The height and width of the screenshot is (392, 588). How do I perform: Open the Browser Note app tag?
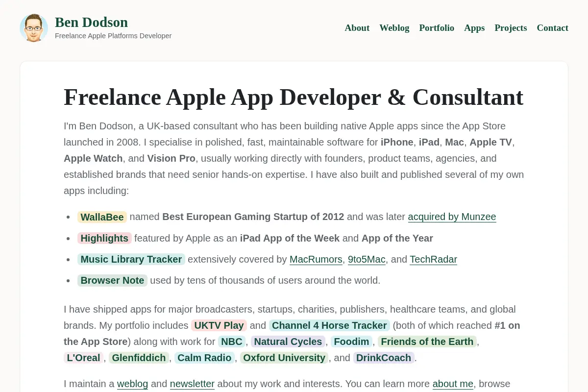[112, 280]
